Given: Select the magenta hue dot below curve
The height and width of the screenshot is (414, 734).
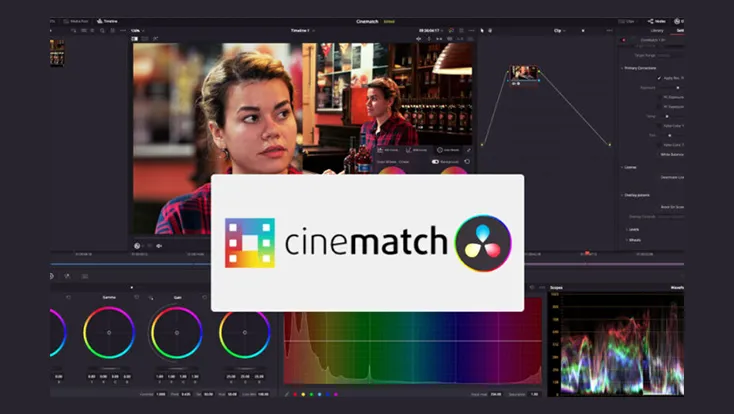Looking at the screenshot, I should pyautogui.click(x=336, y=394).
